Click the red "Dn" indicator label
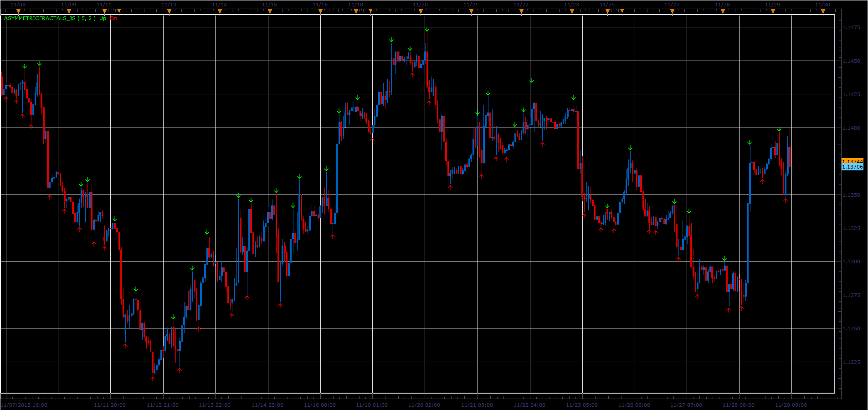 point(113,18)
